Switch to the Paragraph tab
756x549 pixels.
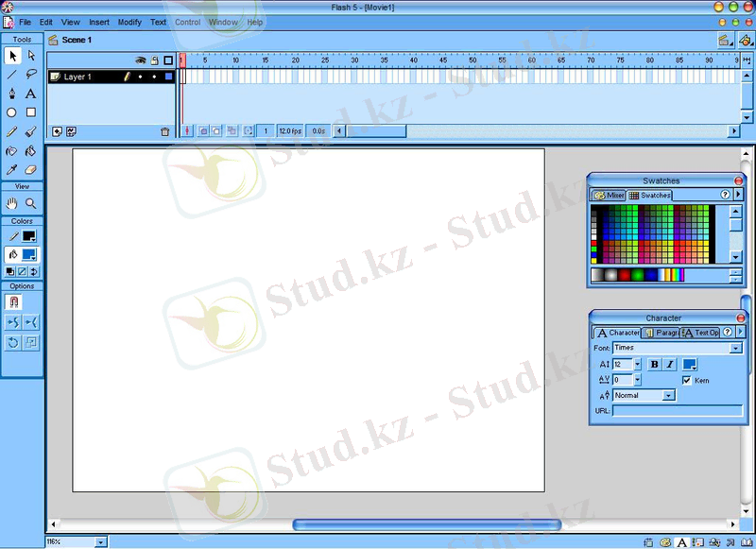click(661, 333)
